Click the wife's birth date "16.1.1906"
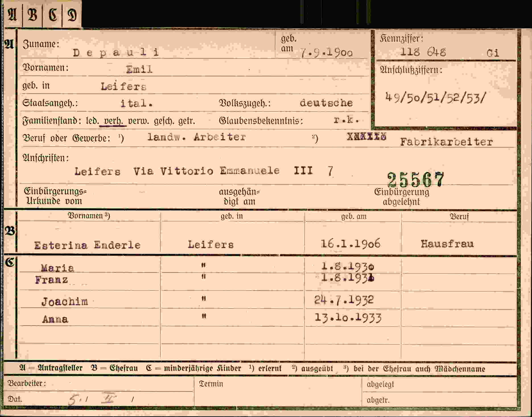This screenshot has width=532, height=417. pyautogui.click(x=350, y=244)
